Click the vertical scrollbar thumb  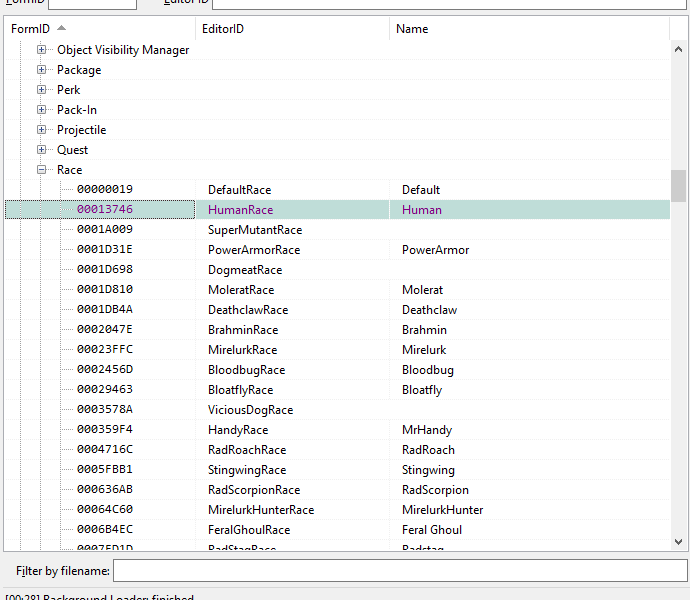click(x=679, y=185)
